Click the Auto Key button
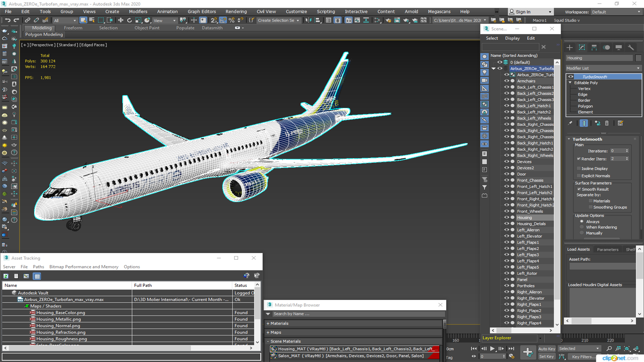Image resolution: width=644 pixels, height=362 pixels. click(x=546, y=349)
